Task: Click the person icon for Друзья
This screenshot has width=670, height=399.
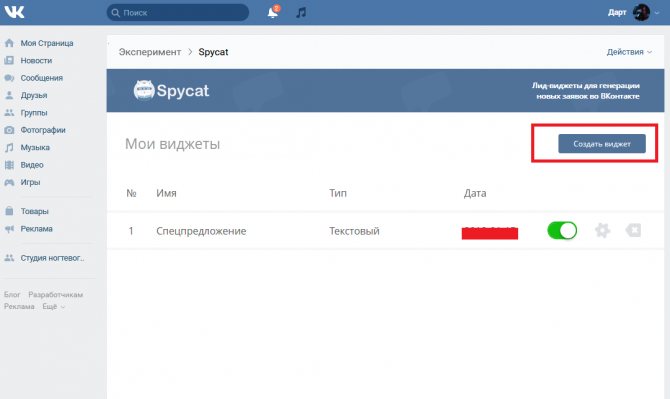Action: 9,95
